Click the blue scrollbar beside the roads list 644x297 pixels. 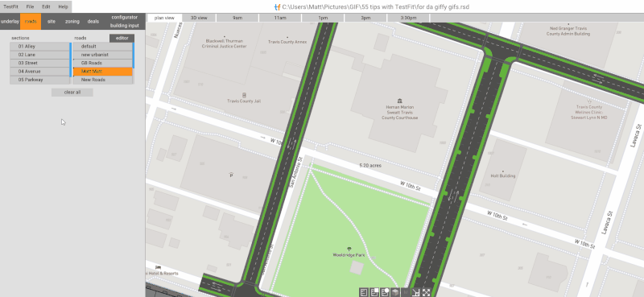(x=134, y=55)
